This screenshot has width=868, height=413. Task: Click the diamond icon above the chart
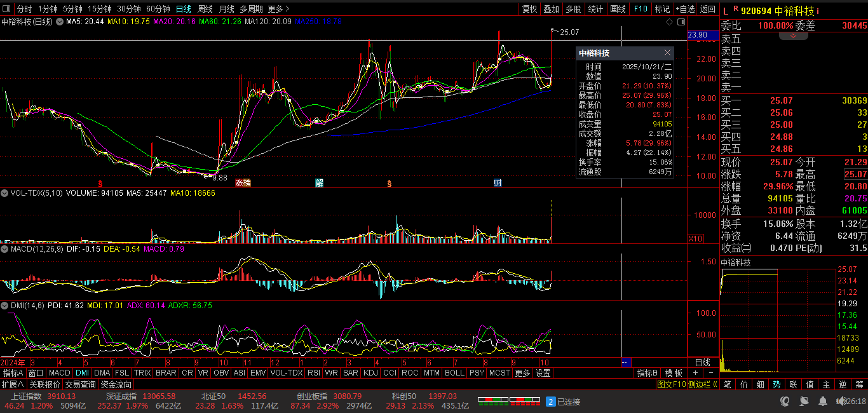pos(669,22)
